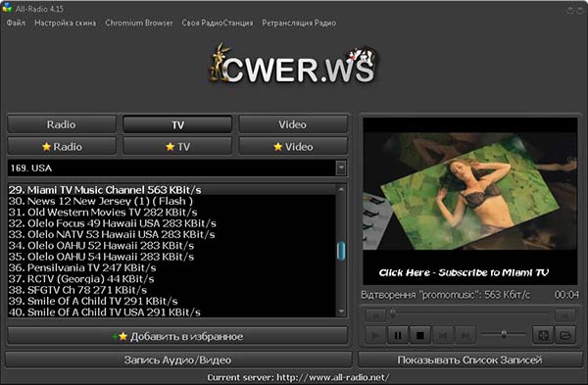The width and height of the screenshot is (588, 385).
Task: Open the Своя РадиоСтанция menu
Action: point(218,23)
